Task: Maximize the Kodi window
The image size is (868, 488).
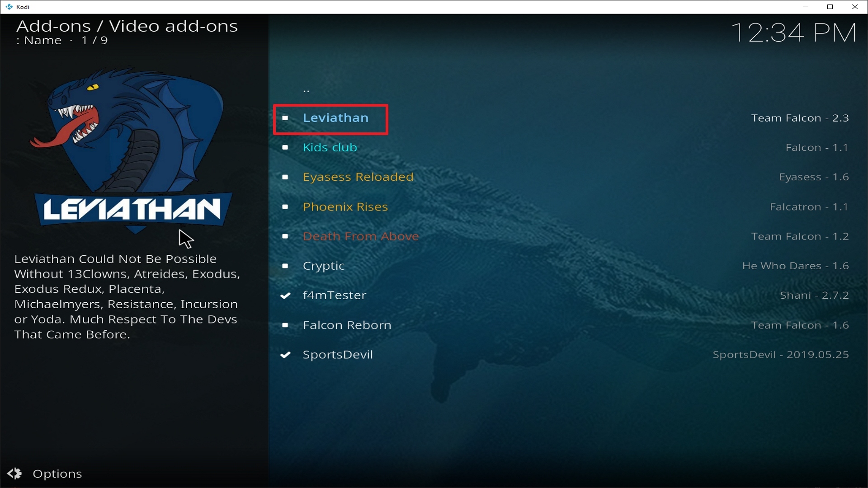Action: point(830,7)
